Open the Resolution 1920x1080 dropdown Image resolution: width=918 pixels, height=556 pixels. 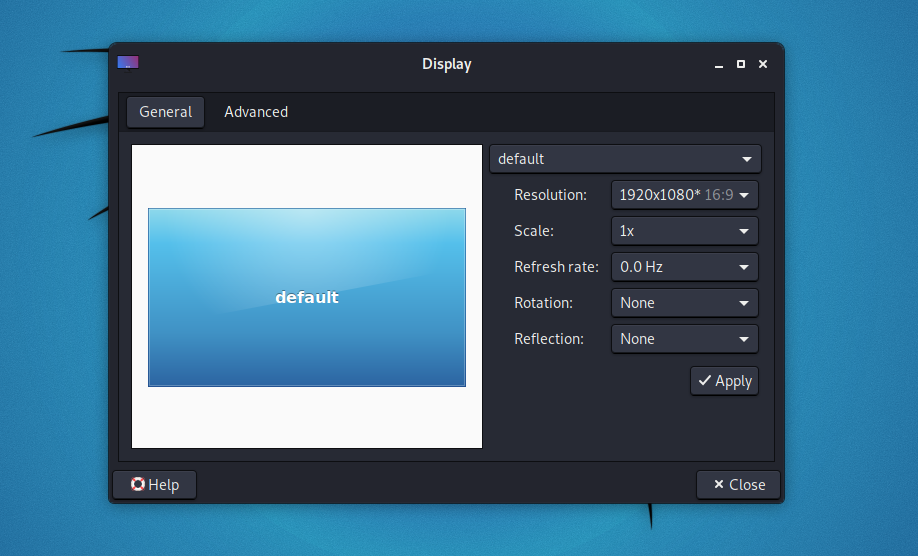point(684,195)
